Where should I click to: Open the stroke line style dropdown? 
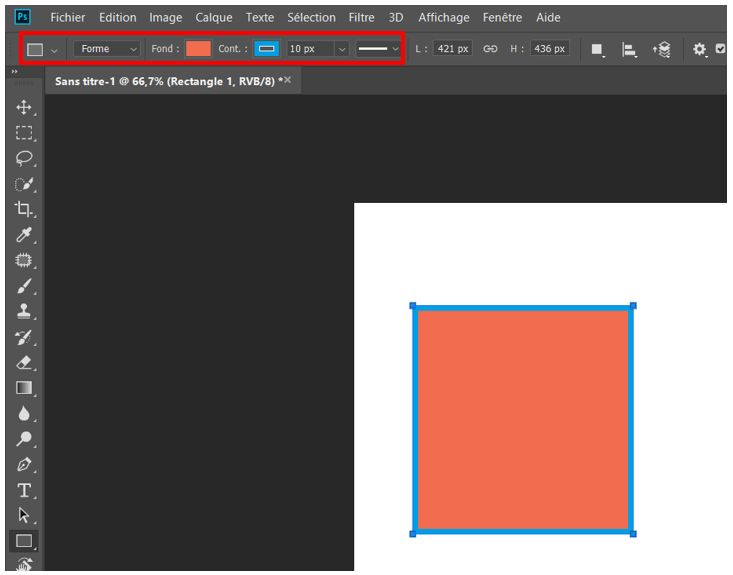[378, 49]
